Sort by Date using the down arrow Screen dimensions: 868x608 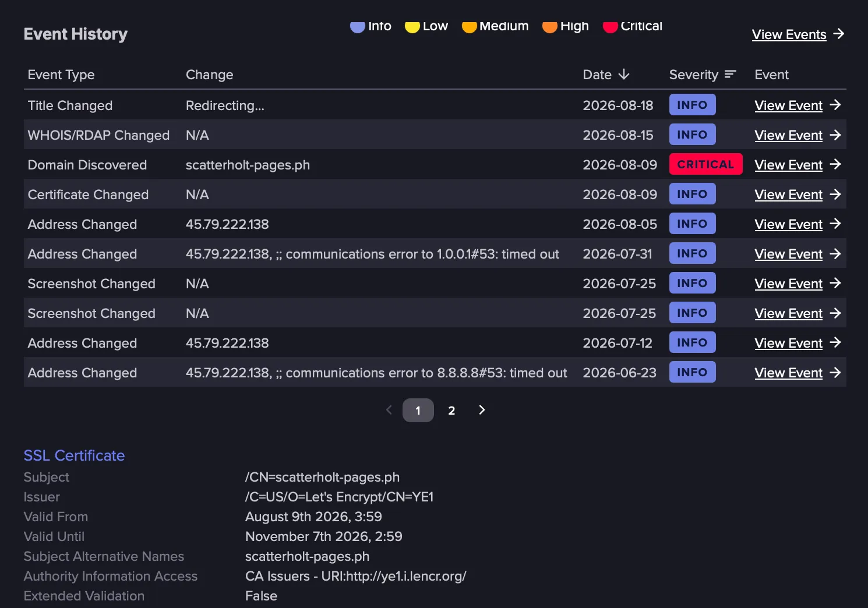click(x=624, y=75)
